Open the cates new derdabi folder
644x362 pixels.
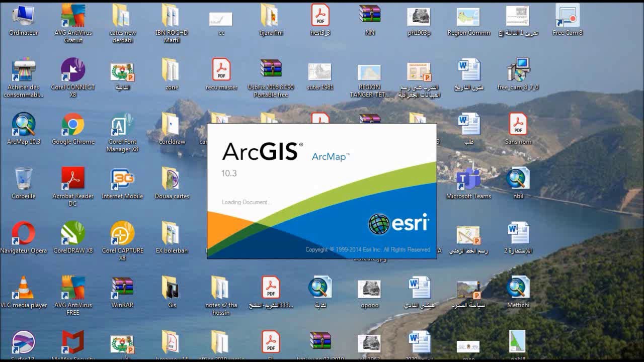[x=122, y=16]
